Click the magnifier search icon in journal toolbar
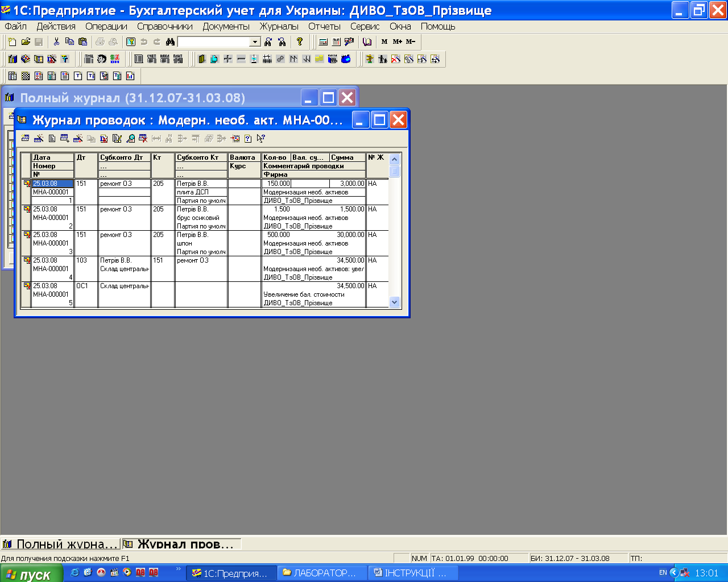The width and height of the screenshot is (728, 582). (130, 138)
